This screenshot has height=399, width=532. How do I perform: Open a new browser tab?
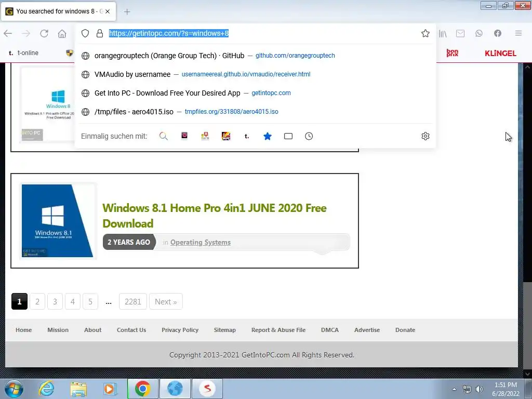(x=127, y=11)
